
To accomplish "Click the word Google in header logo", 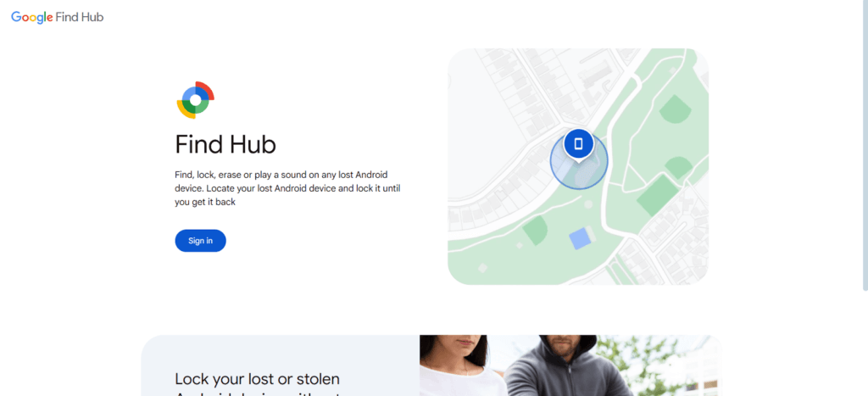I will click(32, 17).
